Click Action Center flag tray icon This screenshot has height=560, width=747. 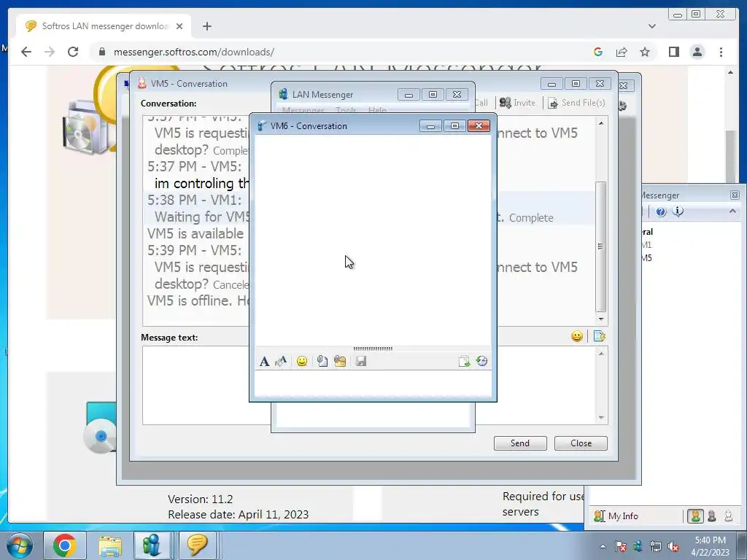tap(620, 547)
